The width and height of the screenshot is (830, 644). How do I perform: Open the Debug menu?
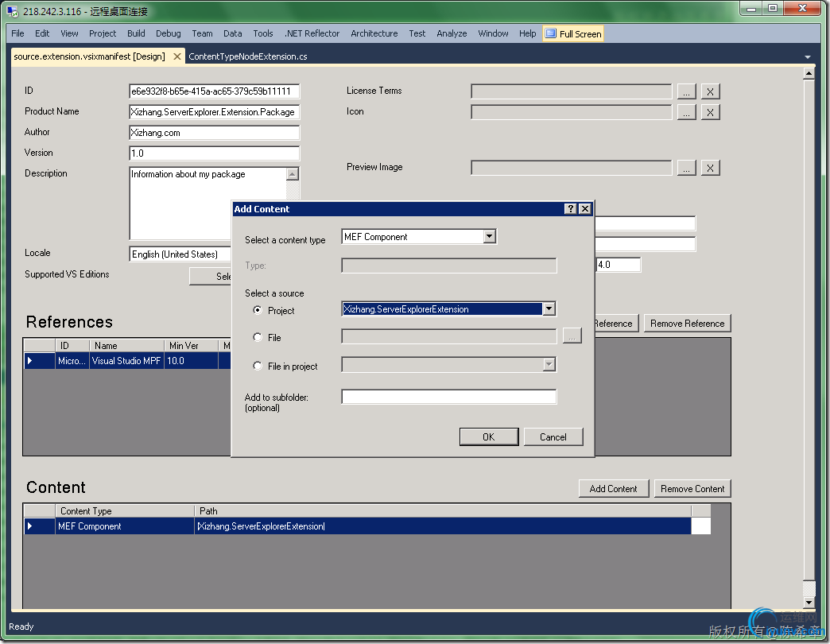pyautogui.click(x=169, y=33)
